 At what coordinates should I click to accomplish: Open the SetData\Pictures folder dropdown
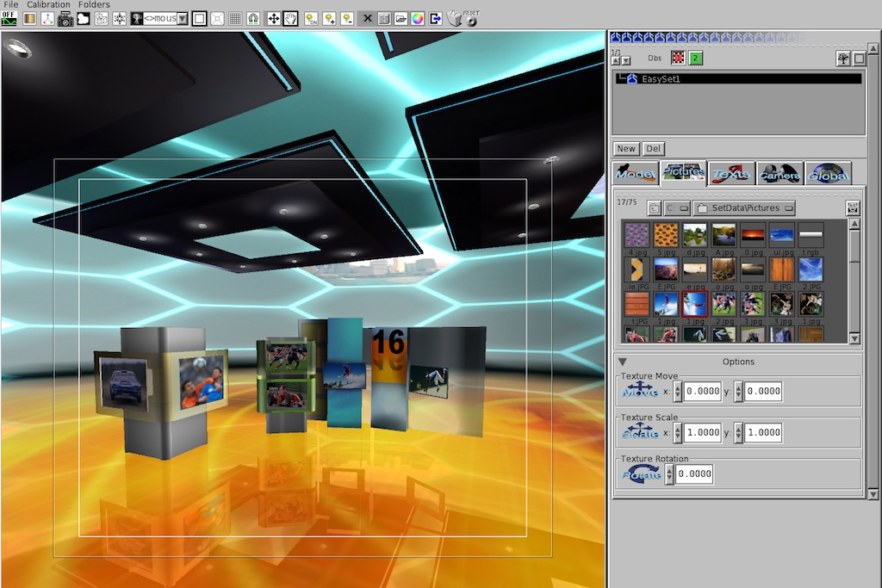point(745,208)
